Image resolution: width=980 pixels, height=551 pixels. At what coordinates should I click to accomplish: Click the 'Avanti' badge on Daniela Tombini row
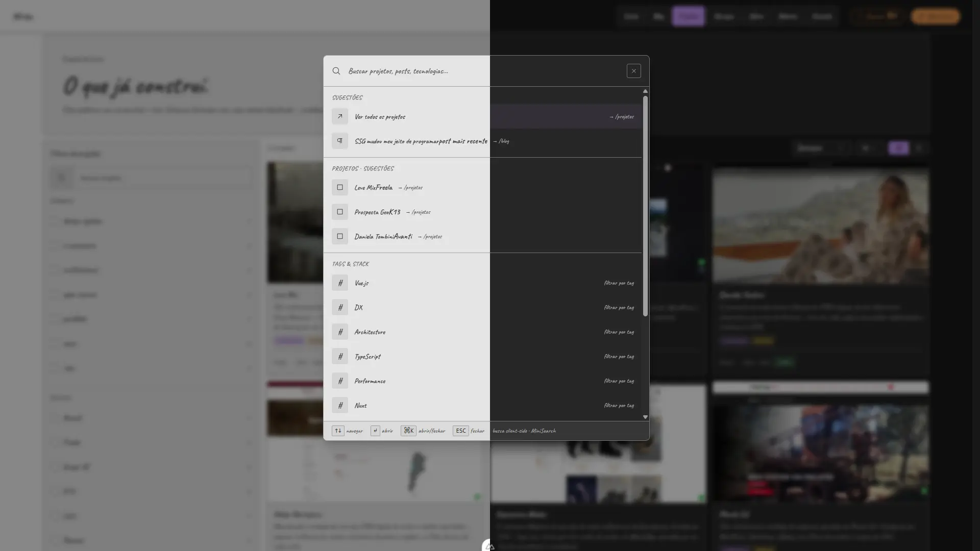pyautogui.click(x=403, y=237)
